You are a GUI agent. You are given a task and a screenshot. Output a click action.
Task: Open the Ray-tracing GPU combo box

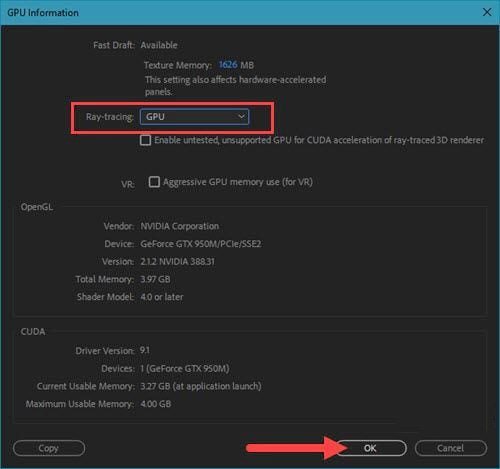coord(194,117)
